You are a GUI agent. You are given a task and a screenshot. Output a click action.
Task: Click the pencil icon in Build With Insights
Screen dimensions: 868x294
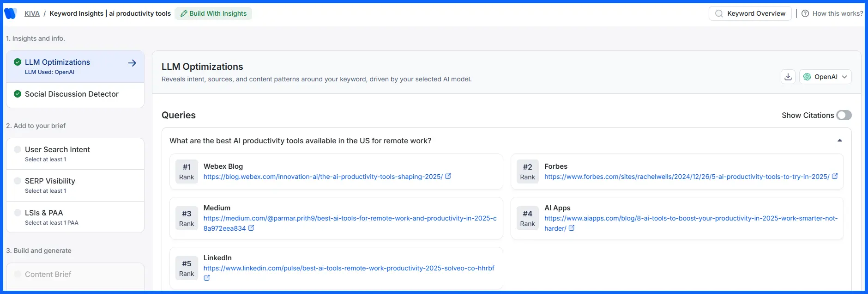pos(184,13)
